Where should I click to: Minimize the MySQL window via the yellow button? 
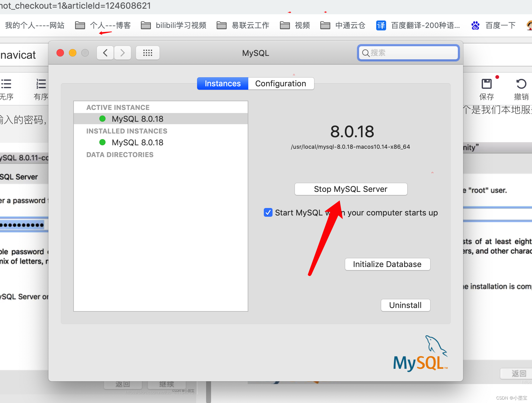(73, 53)
